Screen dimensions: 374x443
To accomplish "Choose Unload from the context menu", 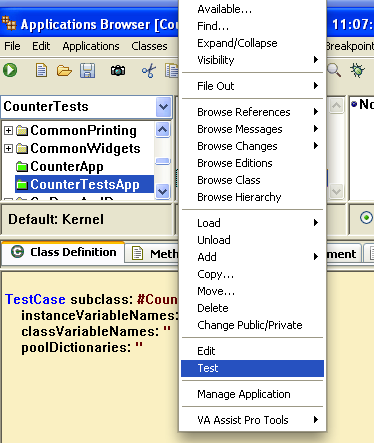I will pyautogui.click(x=252, y=240).
